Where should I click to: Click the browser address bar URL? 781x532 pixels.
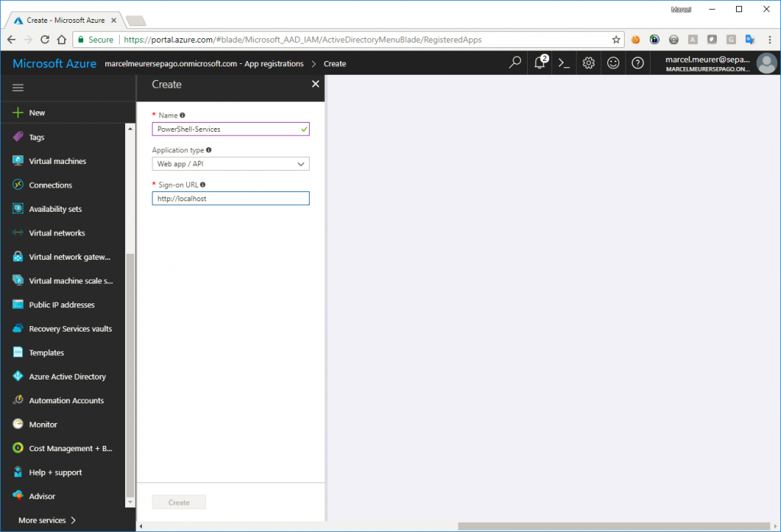(303, 40)
